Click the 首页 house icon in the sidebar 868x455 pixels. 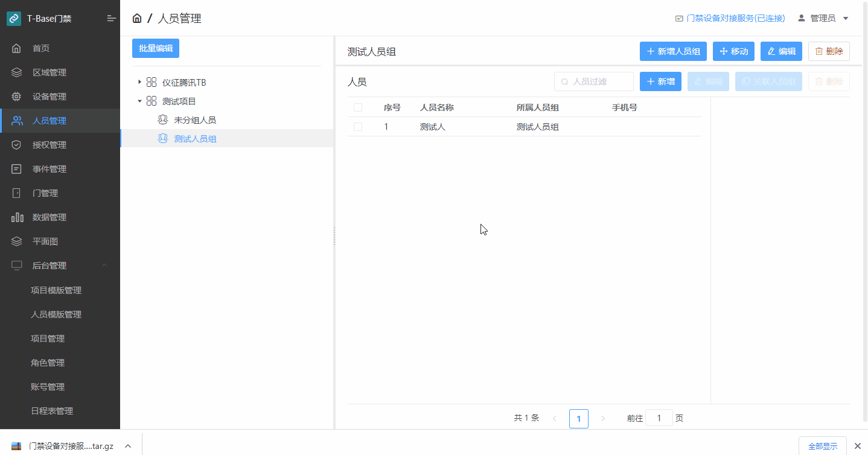click(x=17, y=48)
